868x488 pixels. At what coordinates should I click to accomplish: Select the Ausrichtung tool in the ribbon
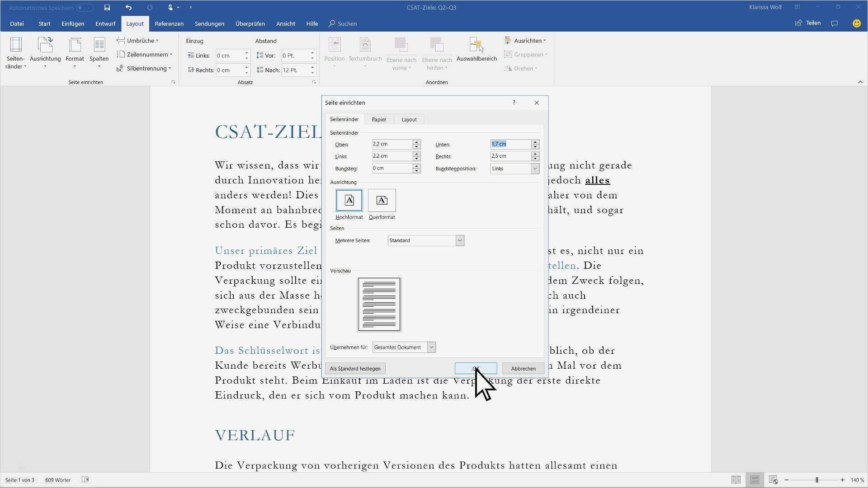pos(45,53)
